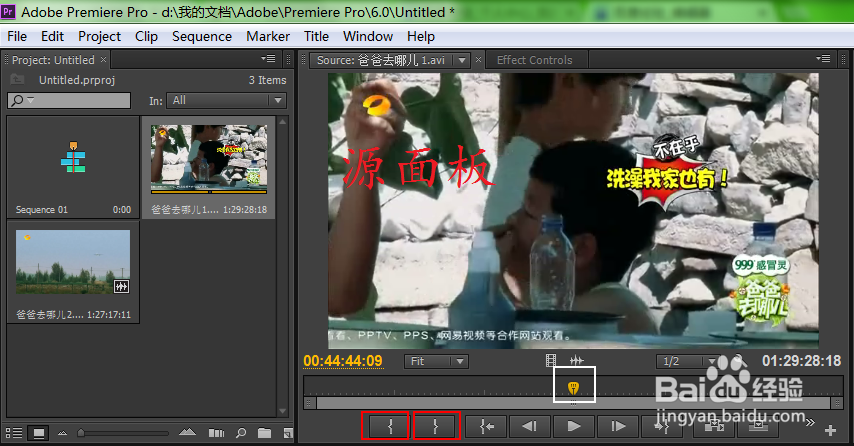Image resolution: width=854 pixels, height=446 pixels.
Task: Click the small zoom-out mountain icon
Action: coord(63,433)
